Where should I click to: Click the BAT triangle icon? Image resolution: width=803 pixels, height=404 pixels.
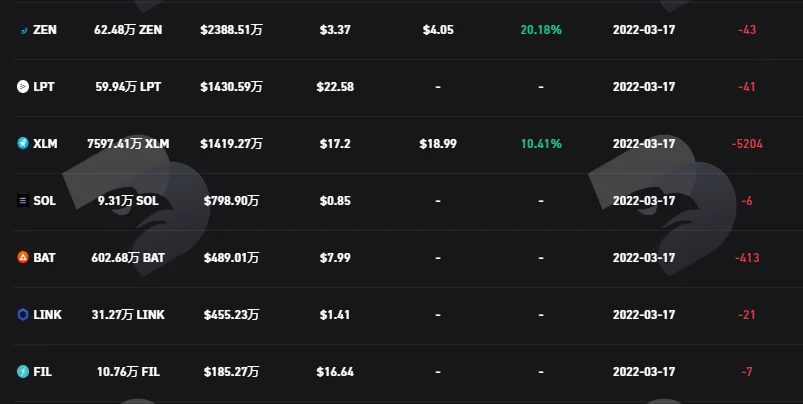pos(23,258)
